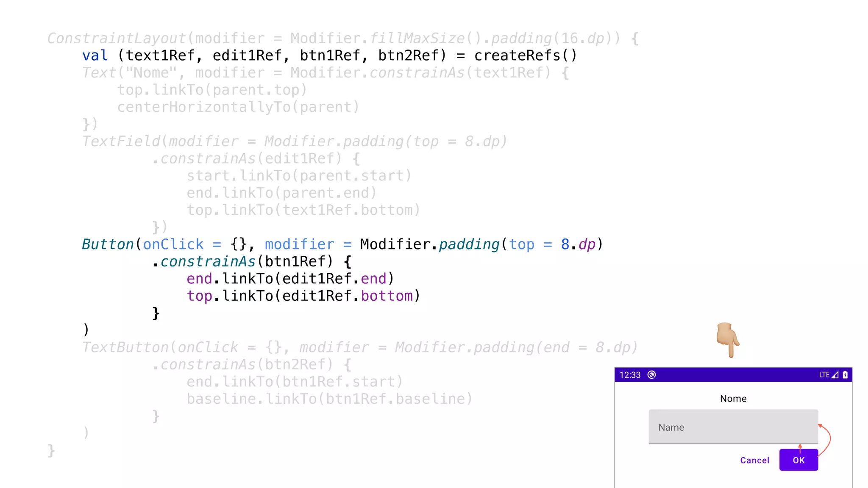The width and height of the screenshot is (868, 488).
Task: Click the circular sync icon beside the clock
Action: 652,375
